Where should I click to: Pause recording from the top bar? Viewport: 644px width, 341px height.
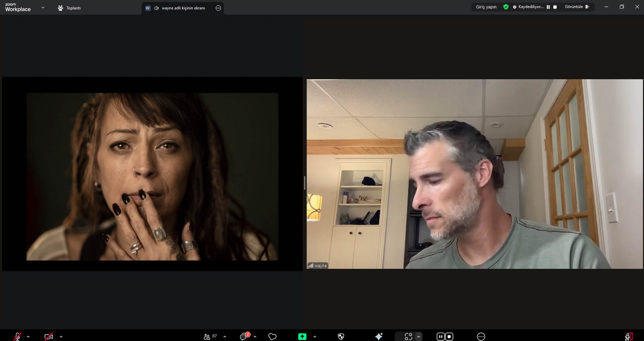coord(548,7)
